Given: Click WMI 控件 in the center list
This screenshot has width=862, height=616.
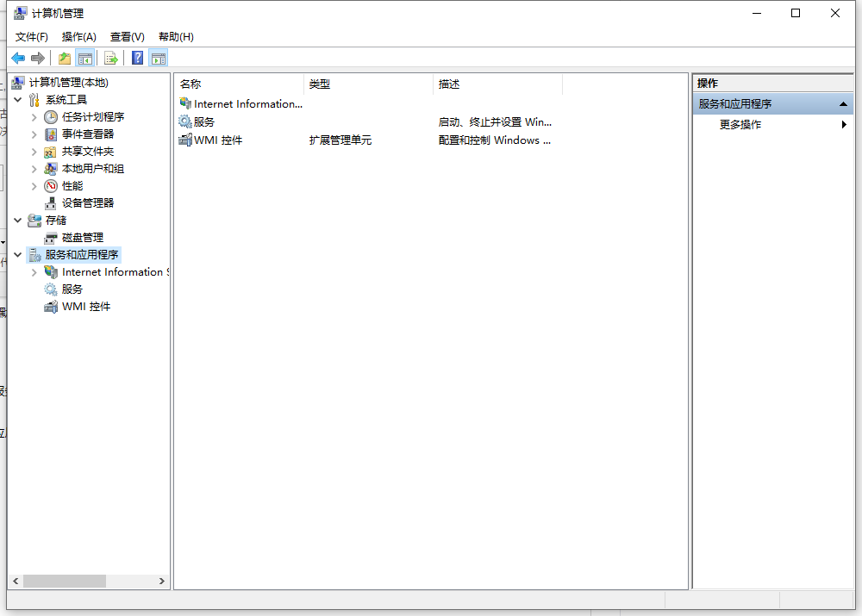Looking at the screenshot, I should [x=217, y=140].
